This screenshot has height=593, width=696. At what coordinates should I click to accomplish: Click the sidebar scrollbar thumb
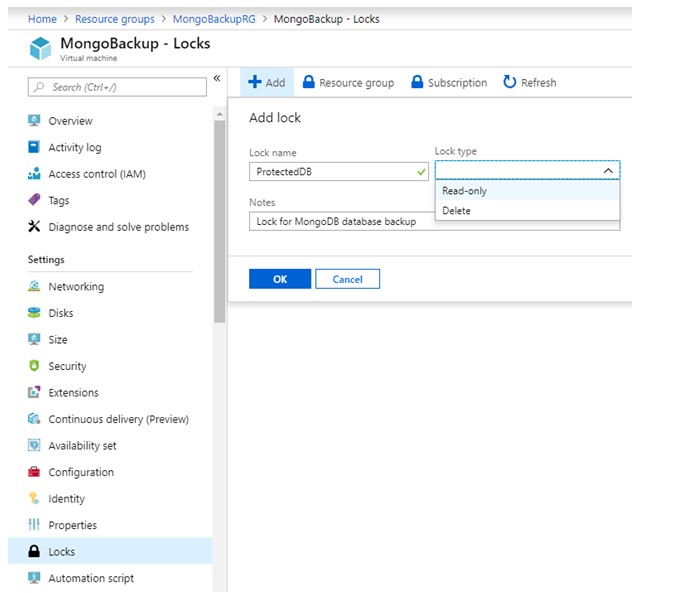click(x=219, y=221)
